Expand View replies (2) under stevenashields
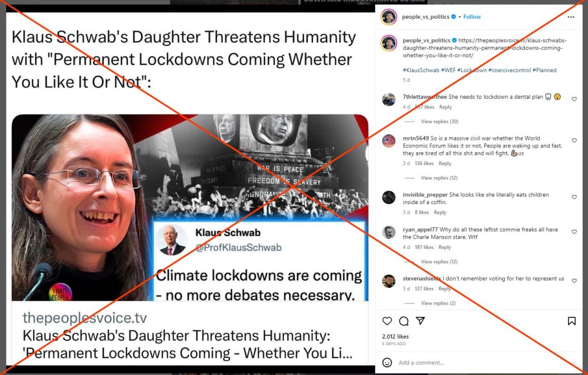 point(438,303)
